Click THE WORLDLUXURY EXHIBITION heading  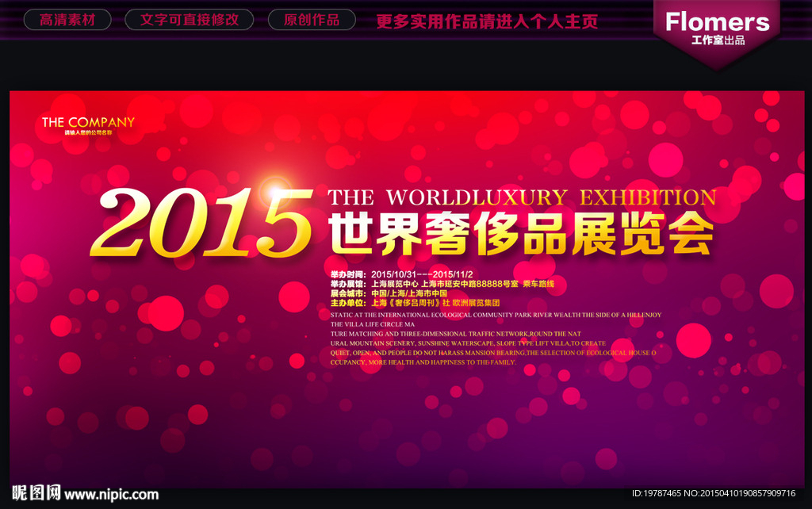[x=522, y=197]
